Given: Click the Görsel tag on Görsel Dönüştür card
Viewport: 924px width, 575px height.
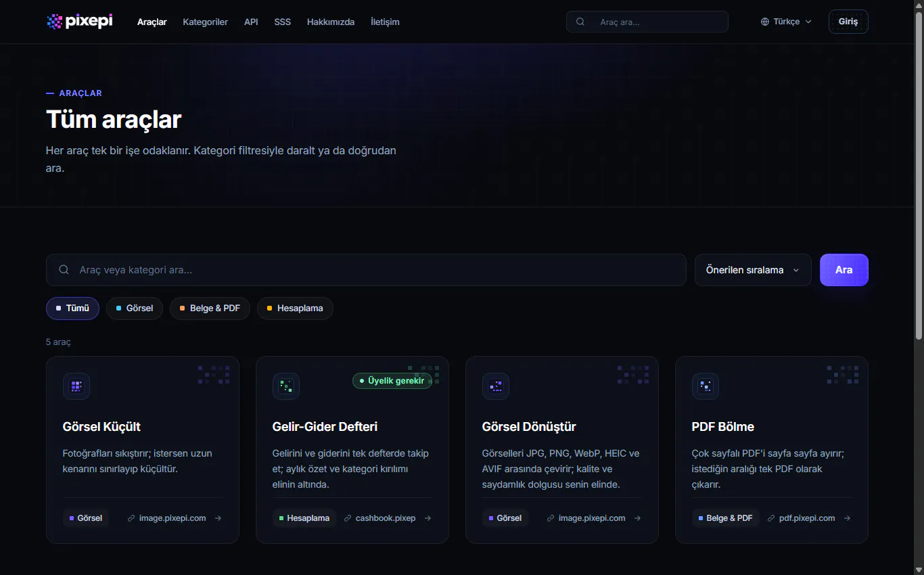Looking at the screenshot, I should tap(505, 518).
